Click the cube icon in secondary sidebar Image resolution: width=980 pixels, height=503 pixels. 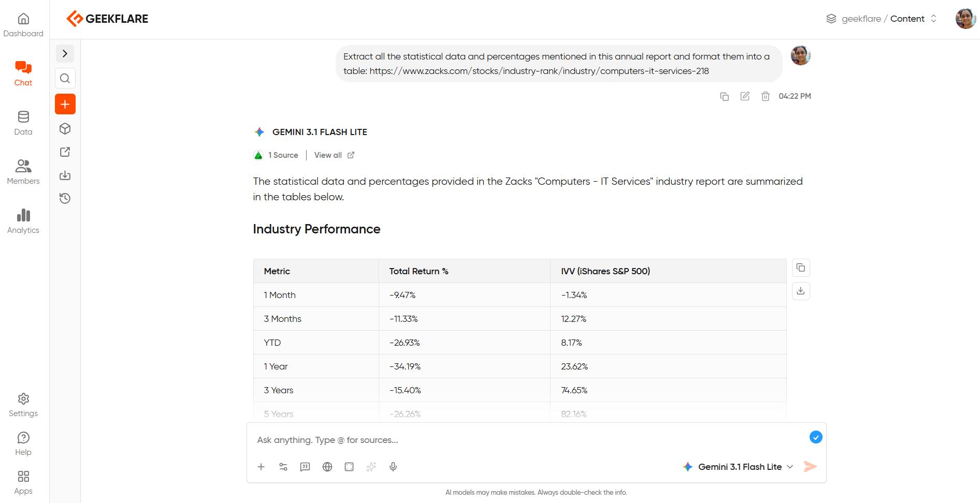(x=65, y=128)
